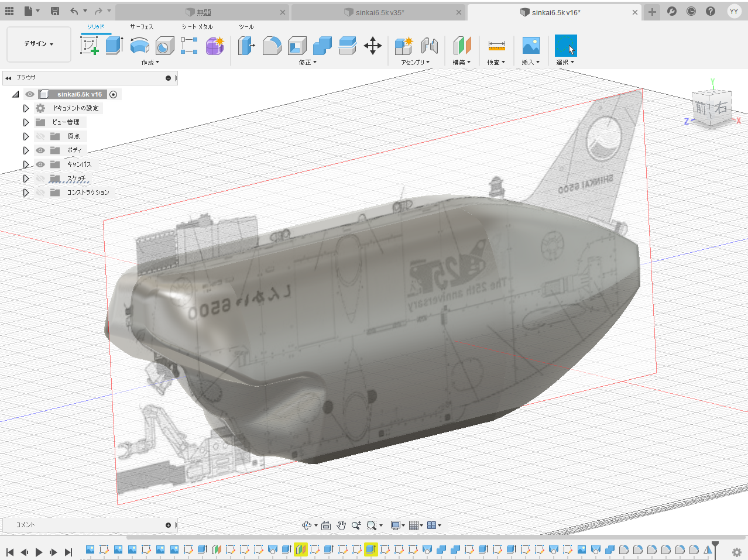Screen dimensions: 748x560
Task: Jump to the beginning of the timeline
Action: click(x=10, y=552)
